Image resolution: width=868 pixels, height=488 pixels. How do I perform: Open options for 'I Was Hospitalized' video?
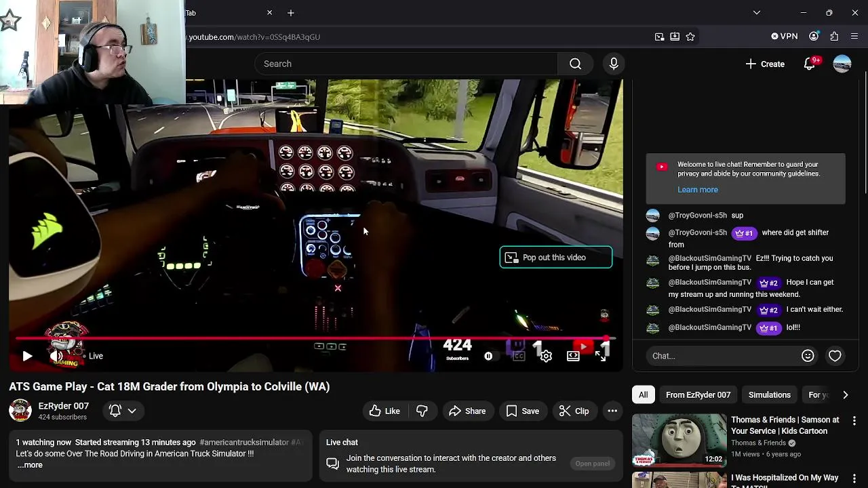(x=854, y=479)
